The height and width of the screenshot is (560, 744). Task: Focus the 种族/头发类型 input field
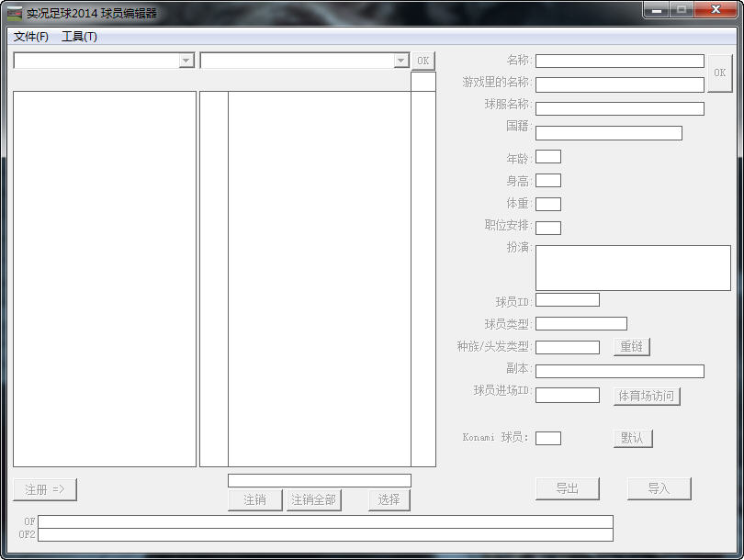tap(568, 347)
